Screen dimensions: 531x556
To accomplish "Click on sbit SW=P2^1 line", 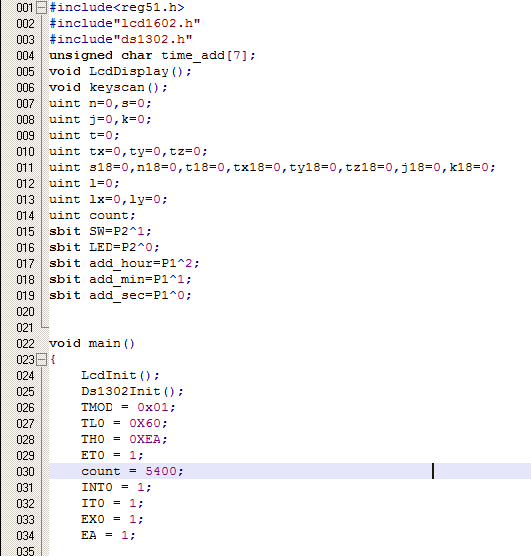I will coord(100,232).
